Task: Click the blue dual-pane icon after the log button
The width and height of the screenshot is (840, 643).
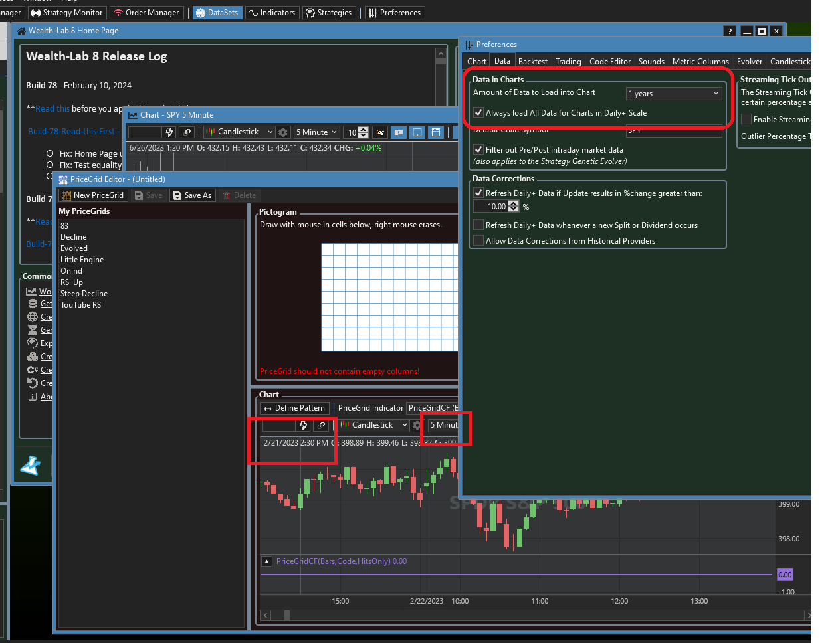Action: click(x=399, y=132)
